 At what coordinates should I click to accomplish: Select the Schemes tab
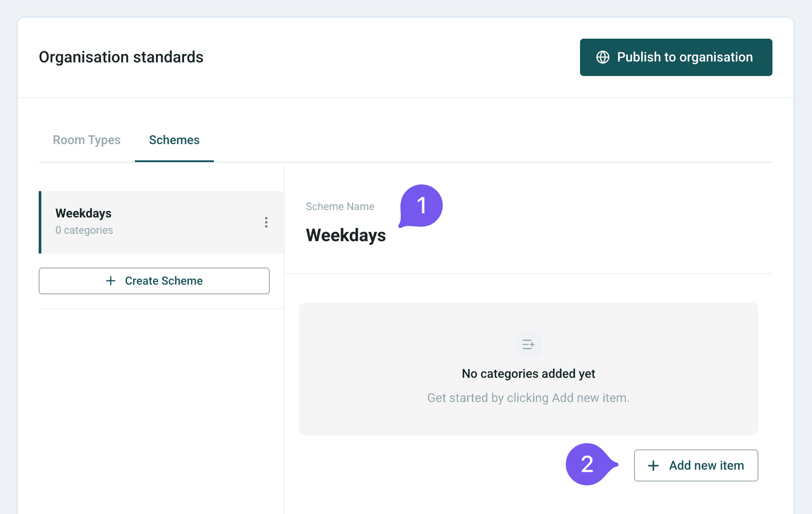coord(174,140)
